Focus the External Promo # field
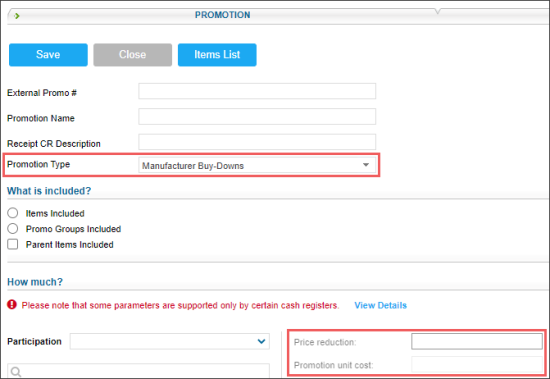 point(257,91)
